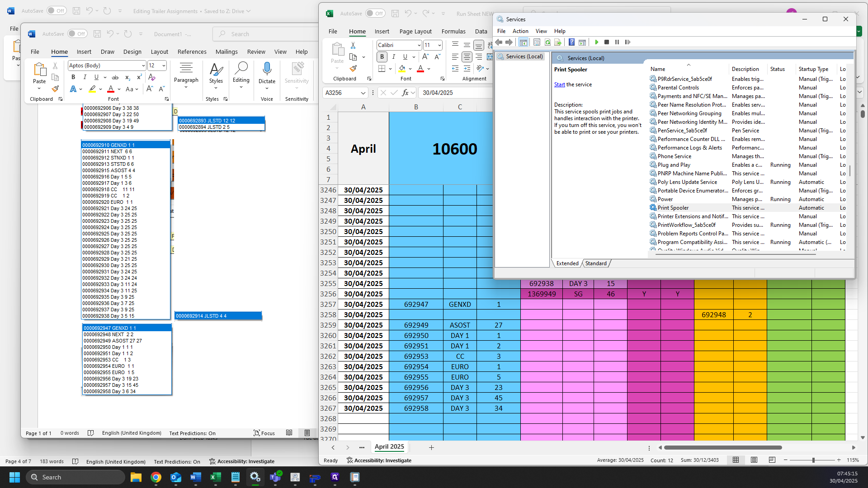Screen dimensions: 868x488
Task: Click yellow Fill Color button in Excel
Action: coord(402,69)
